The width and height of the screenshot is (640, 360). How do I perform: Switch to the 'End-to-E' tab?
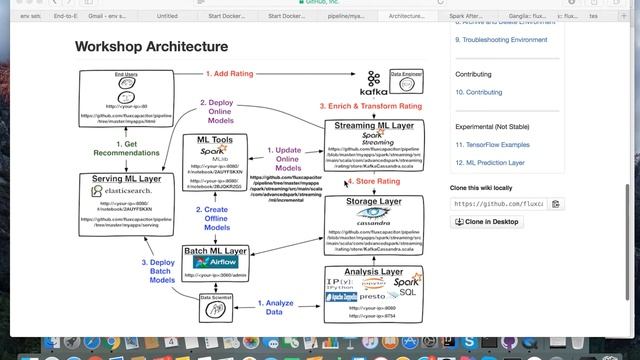65,16
